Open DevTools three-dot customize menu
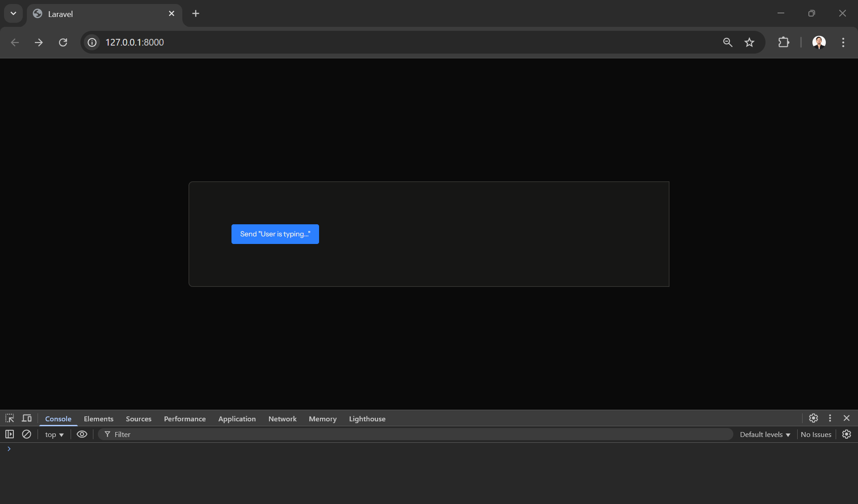Viewport: 858px width, 504px height. (830, 418)
